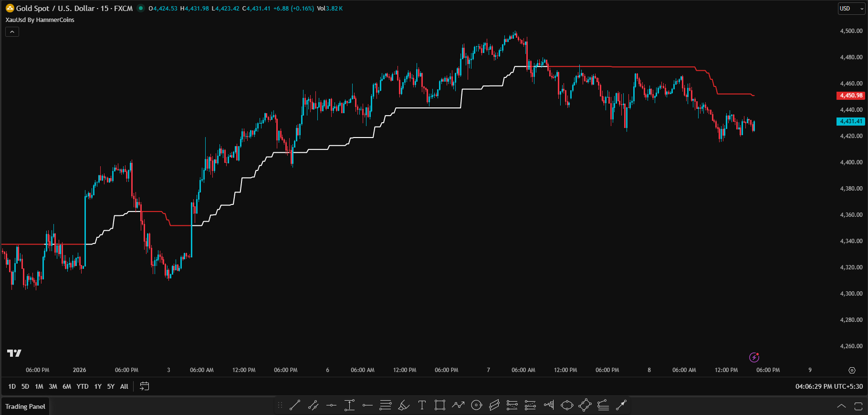The height and width of the screenshot is (415, 868).
Task: Set range to 1Y
Action: tap(98, 386)
